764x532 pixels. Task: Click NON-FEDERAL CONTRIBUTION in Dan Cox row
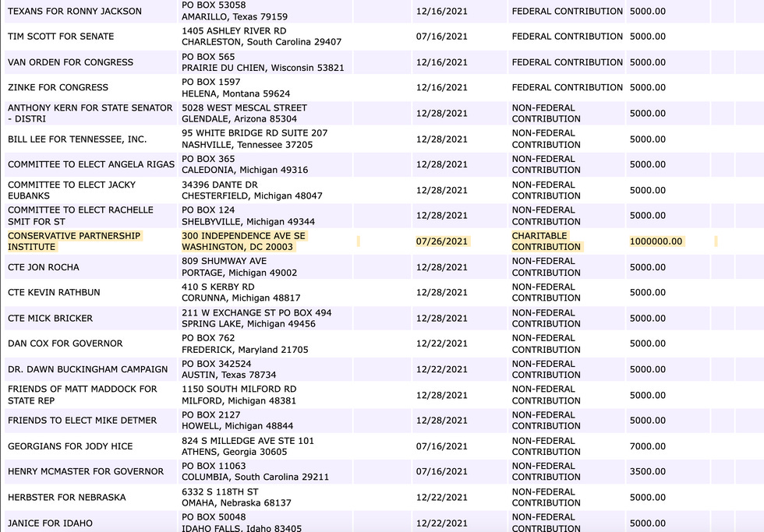coord(546,344)
